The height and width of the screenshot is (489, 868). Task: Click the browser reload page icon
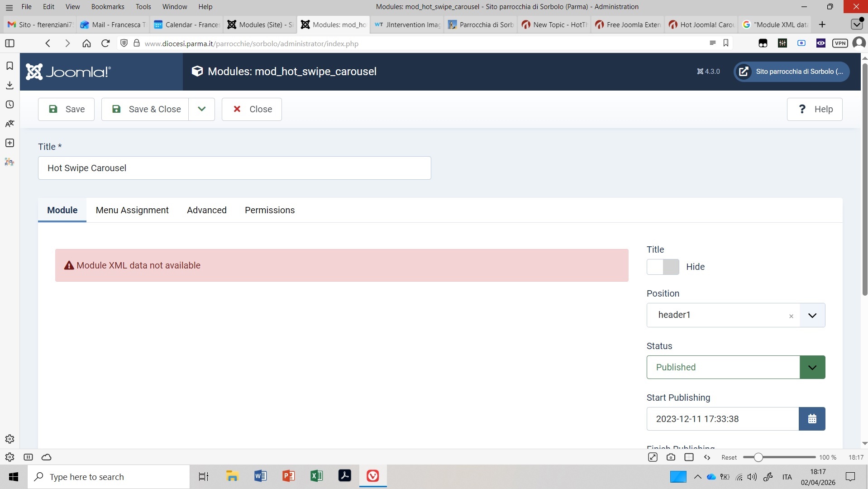(x=105, y=43)
